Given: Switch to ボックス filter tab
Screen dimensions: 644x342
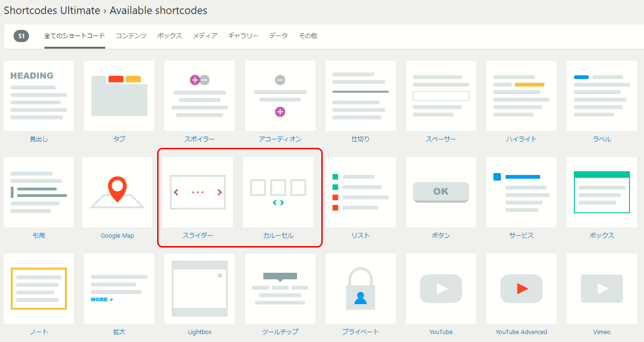Looking at the screenshot, I should click(x=170, y=36).
